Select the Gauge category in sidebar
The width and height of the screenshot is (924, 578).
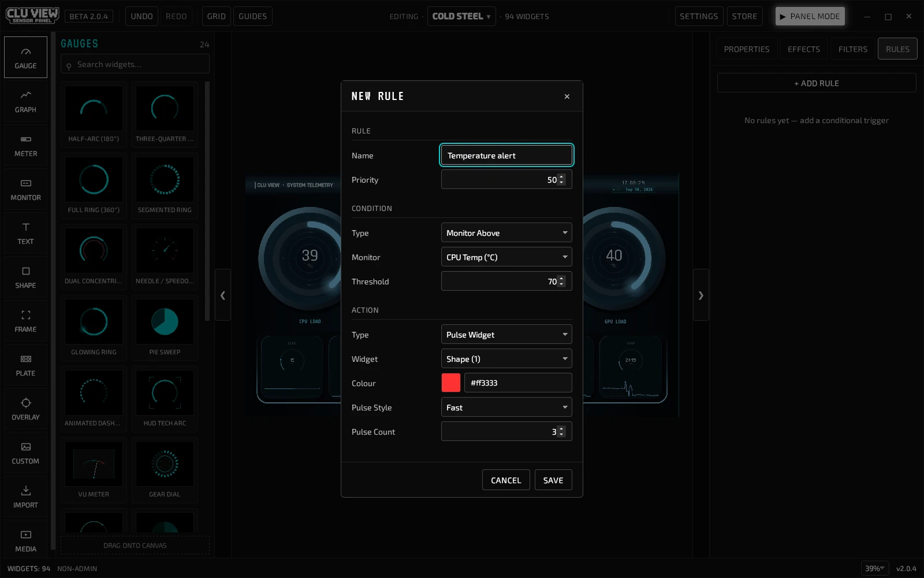pos(25,57)
